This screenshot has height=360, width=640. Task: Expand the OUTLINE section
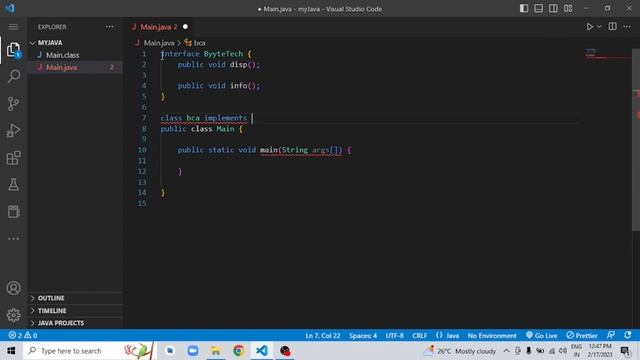(75, 298)
